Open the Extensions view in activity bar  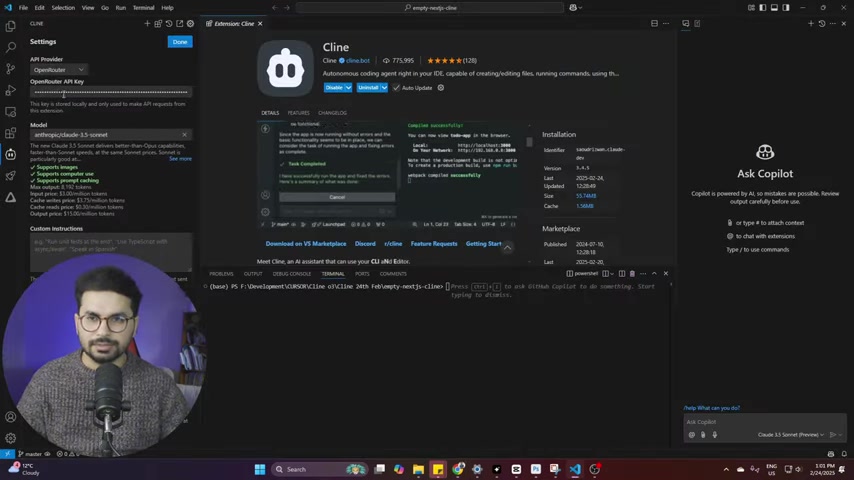[10, 133]
